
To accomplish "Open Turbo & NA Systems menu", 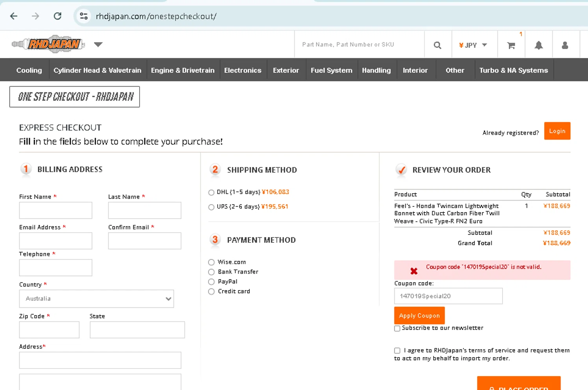I will click(x=514, y=70).
